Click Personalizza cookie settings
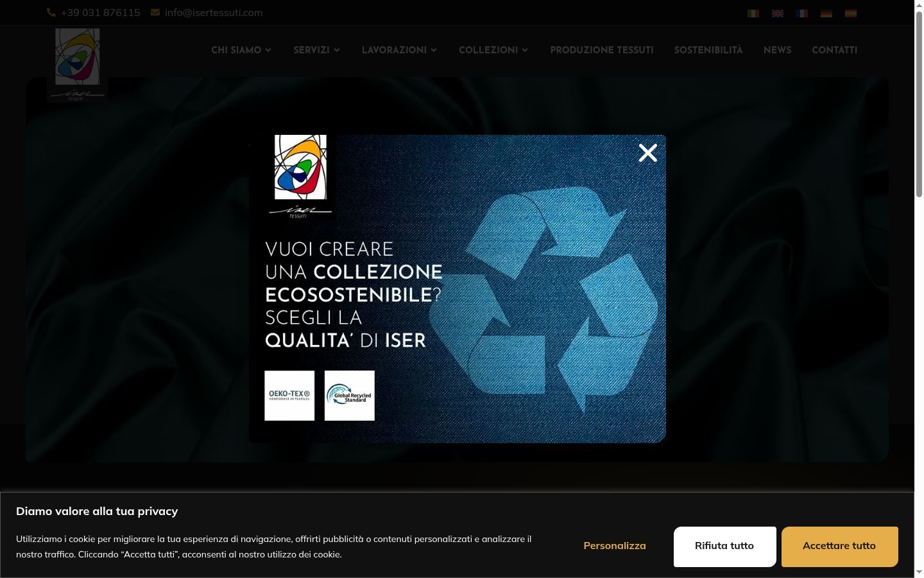Screen dimensions: 924x578 tap(615, 546)
